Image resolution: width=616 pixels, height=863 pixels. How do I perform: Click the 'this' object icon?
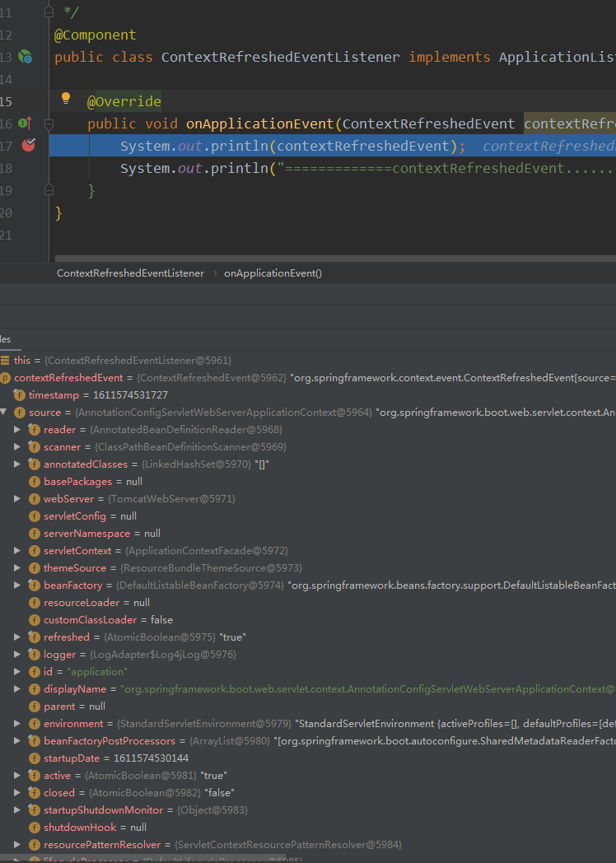point(5,361)
